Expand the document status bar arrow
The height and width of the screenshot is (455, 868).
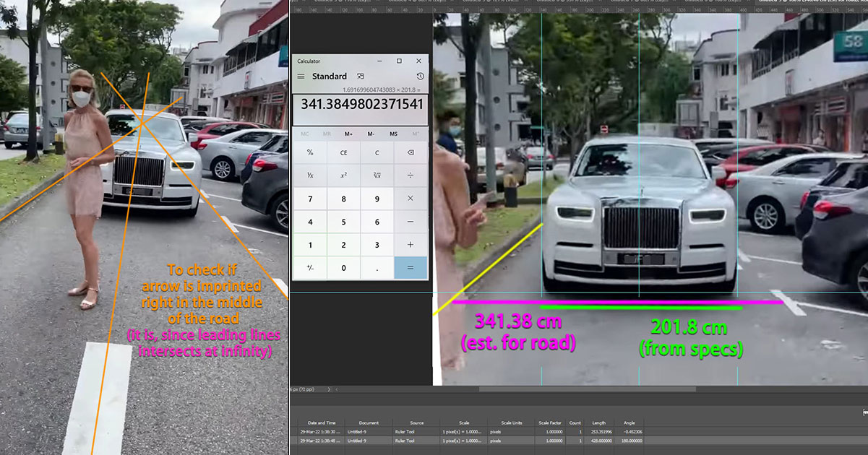[x=330, y=389]
